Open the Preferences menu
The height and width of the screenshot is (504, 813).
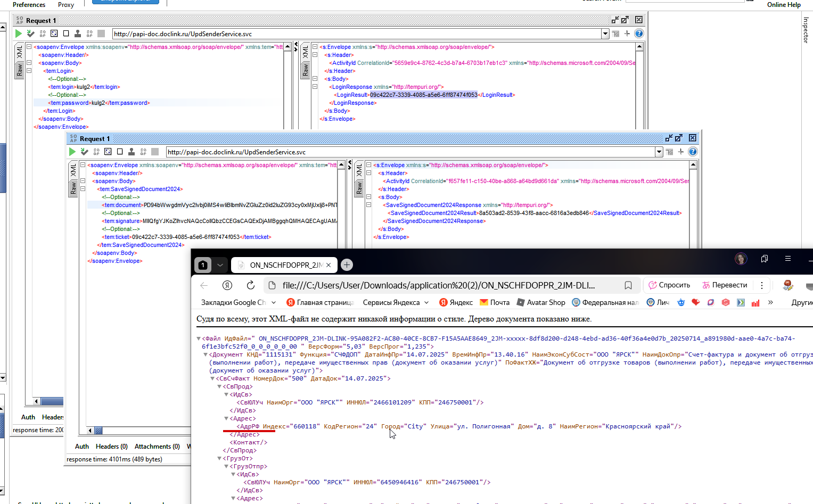click(29, 5)
